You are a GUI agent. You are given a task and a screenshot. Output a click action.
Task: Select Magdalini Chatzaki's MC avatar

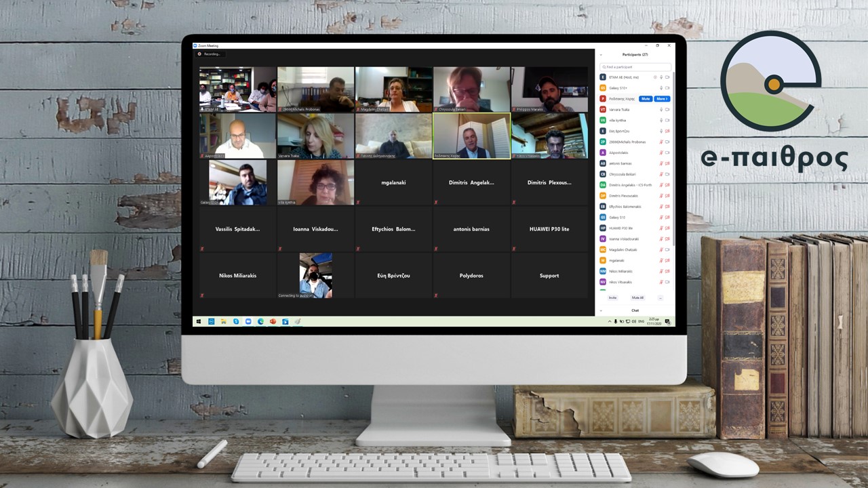coord(603,249)
